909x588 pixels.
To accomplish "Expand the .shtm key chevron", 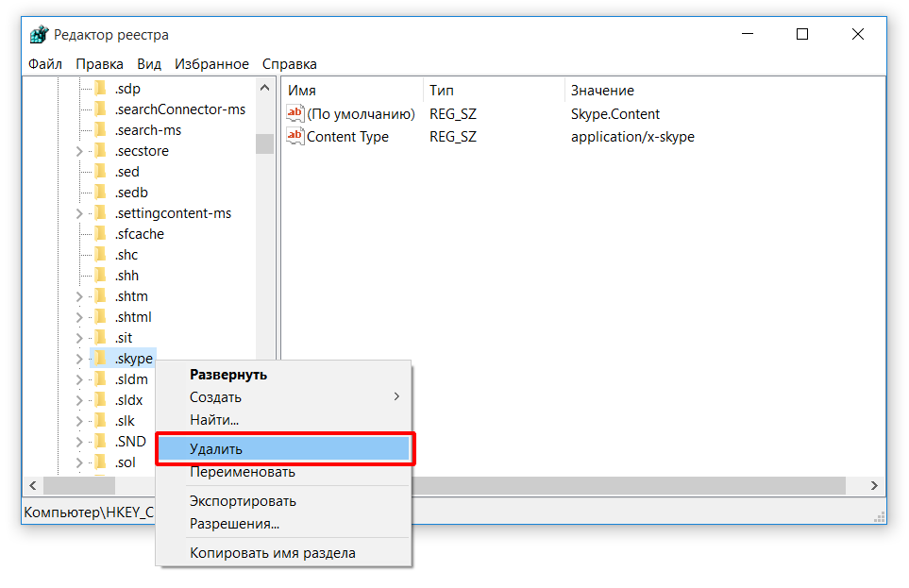I will point(79,297).
